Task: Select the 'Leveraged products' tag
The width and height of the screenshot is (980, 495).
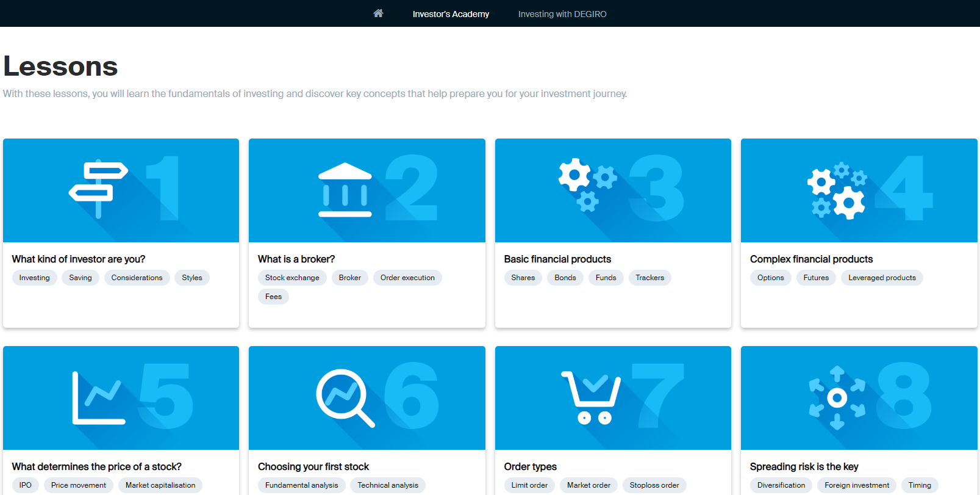Action: (882, 278)
